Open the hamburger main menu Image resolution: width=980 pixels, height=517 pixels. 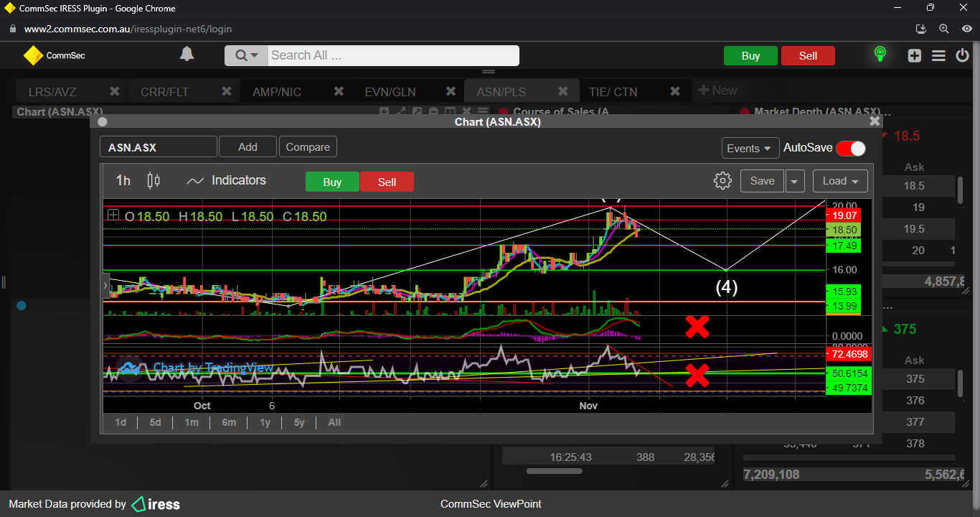[x=938, y=56]
